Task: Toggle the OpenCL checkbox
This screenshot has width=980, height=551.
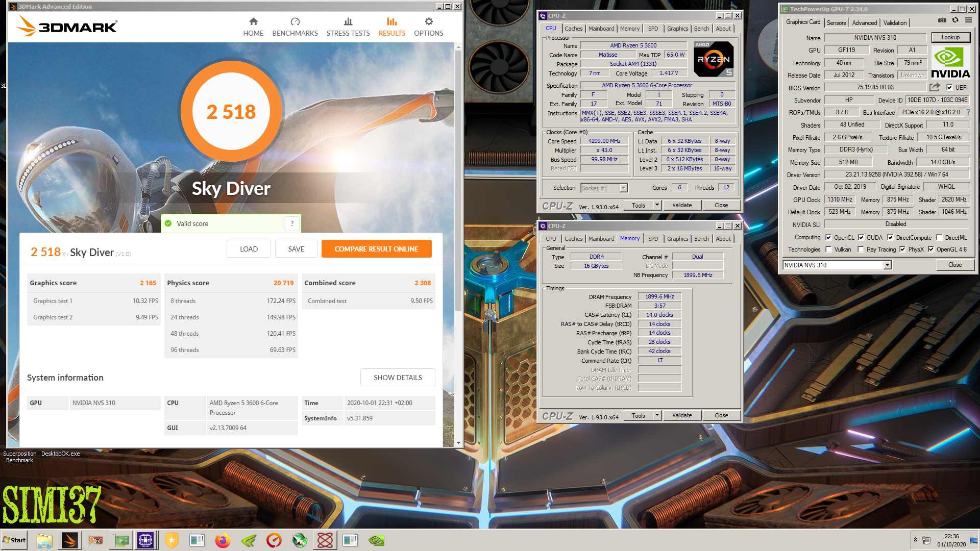Action: point(828,237)
